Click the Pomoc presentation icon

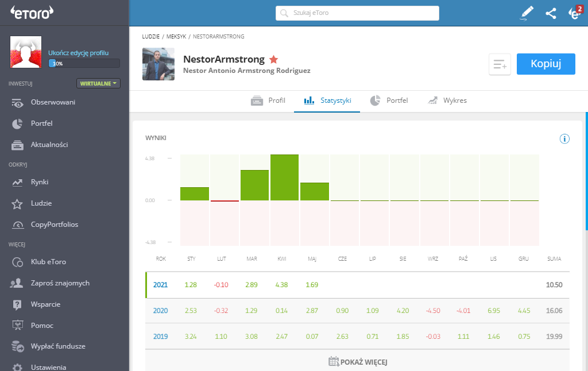click(18, 325)
